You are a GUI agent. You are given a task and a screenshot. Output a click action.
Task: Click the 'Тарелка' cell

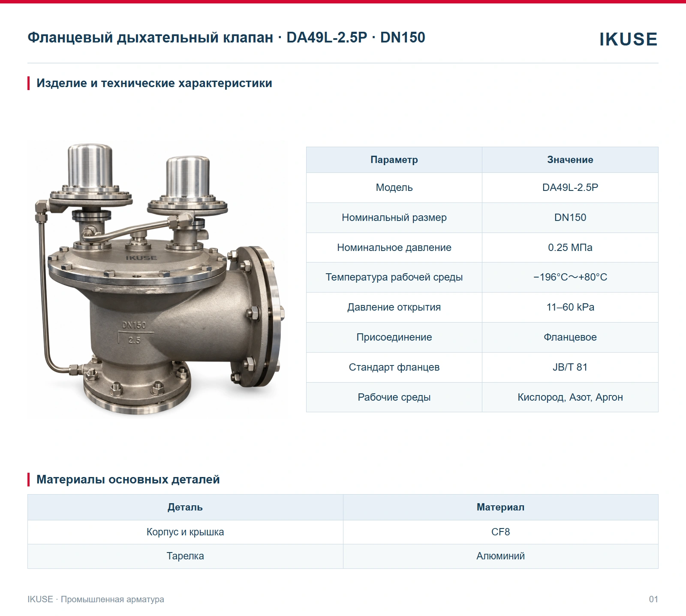[x=185, y=556]
